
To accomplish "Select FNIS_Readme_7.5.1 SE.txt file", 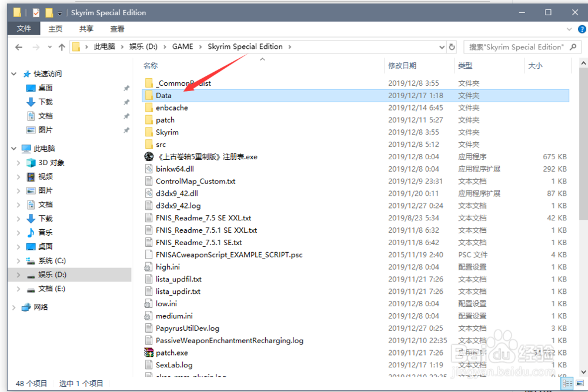I will coord(199,243).
